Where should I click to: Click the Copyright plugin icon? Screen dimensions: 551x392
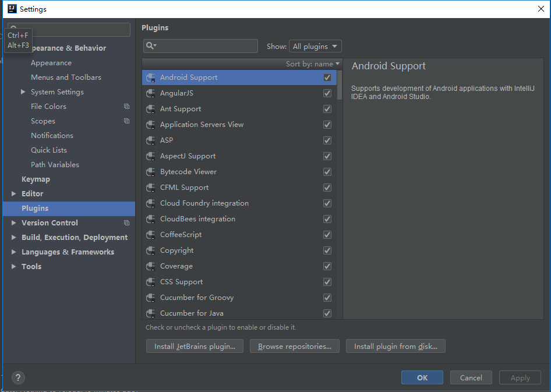150,250
